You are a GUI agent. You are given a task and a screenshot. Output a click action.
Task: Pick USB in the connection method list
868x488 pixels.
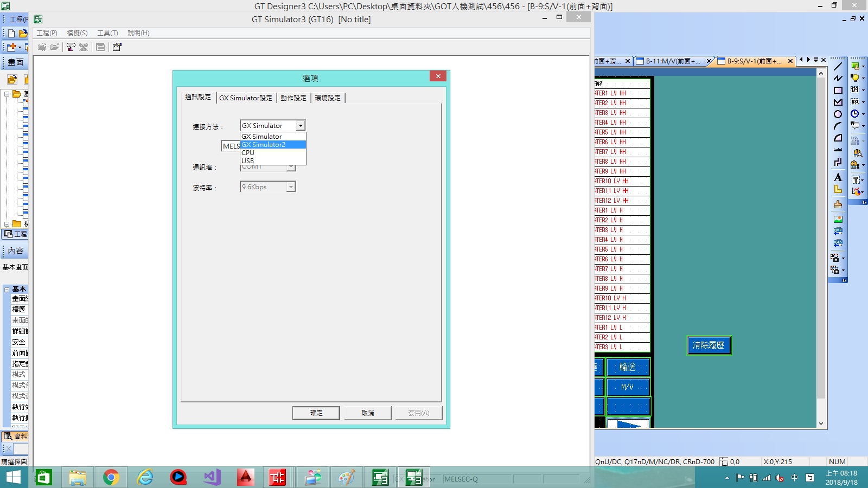point(248,161)
